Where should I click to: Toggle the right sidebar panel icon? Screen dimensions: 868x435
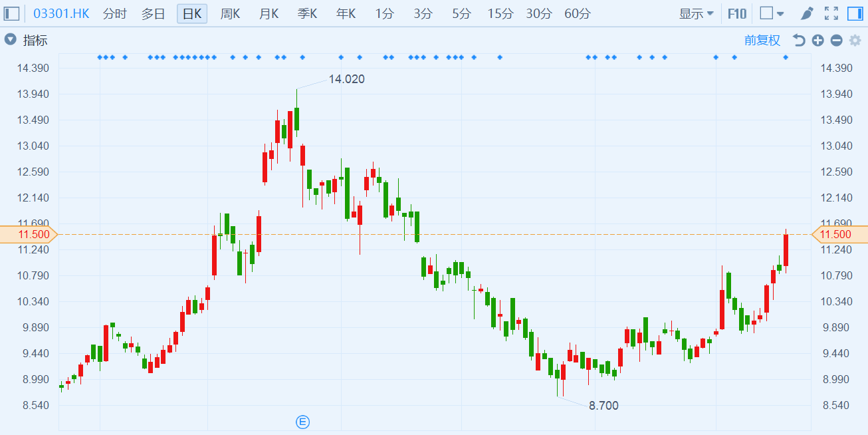(855, 13)
